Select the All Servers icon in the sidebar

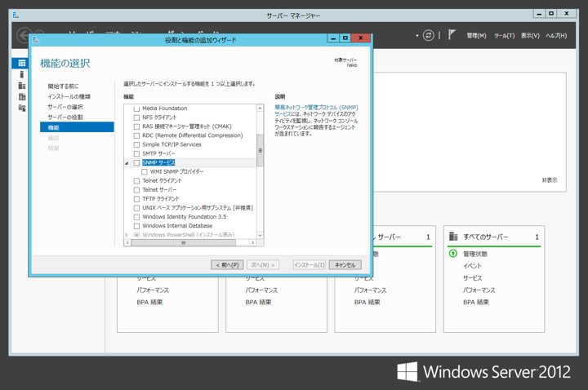(22, 86)
